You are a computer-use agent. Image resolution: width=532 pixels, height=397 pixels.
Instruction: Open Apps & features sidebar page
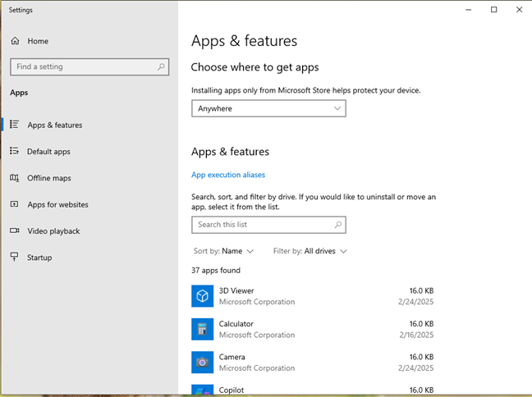click(x=55, y=125)
